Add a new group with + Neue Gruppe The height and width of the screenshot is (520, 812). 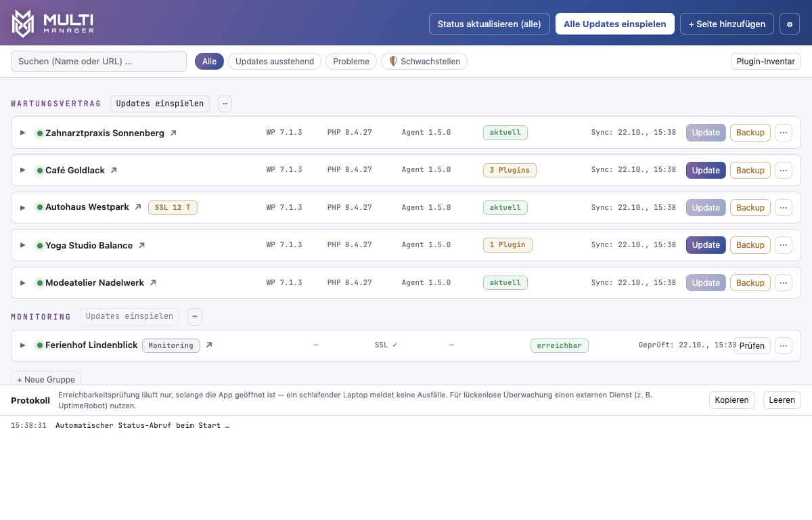click(46, 379)
